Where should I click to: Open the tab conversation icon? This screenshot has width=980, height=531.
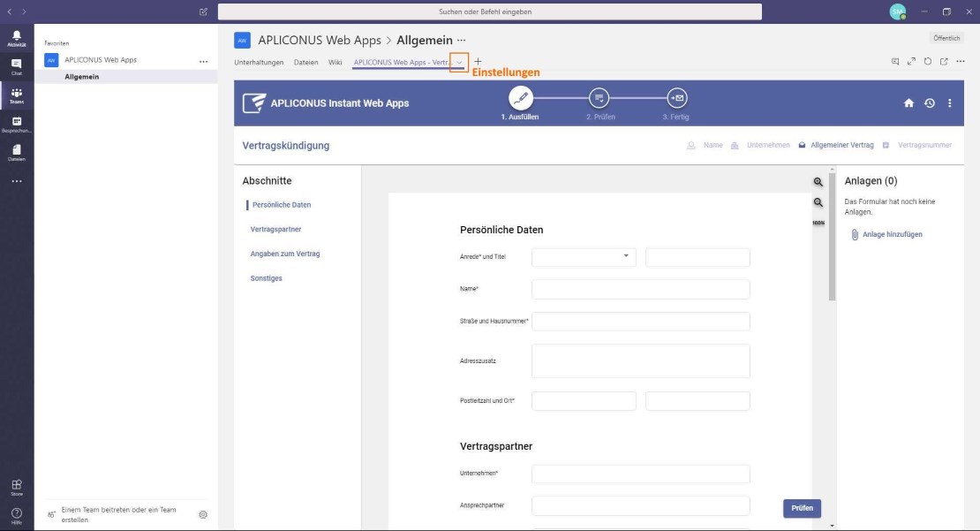tap(895, 61)
